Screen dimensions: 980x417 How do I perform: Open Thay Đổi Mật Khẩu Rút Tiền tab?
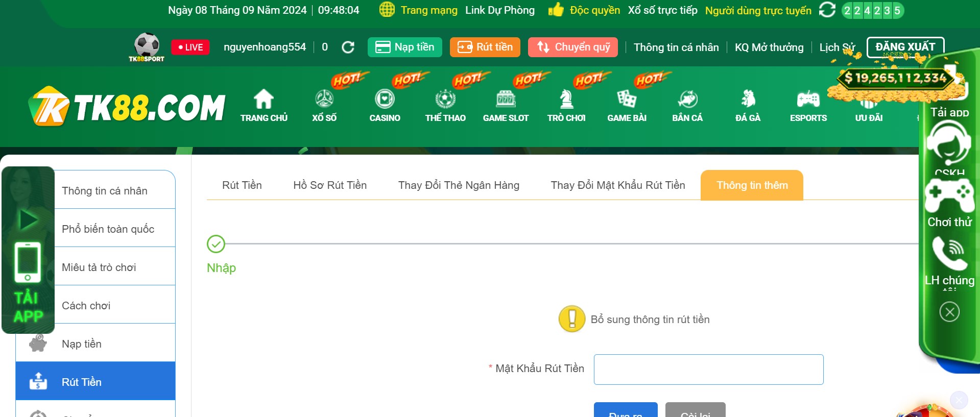coord(618,185)
